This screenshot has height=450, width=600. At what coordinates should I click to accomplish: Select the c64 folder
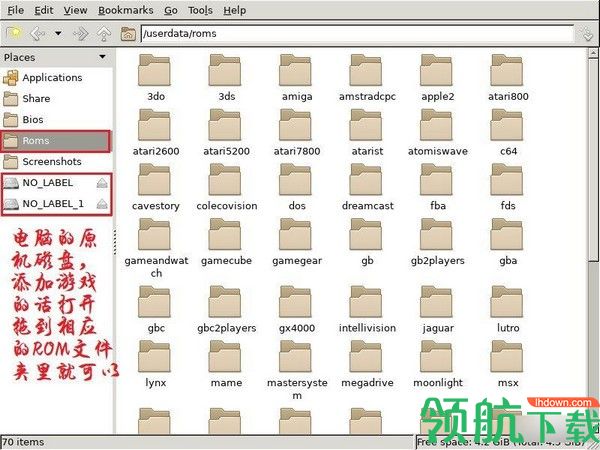507,132
